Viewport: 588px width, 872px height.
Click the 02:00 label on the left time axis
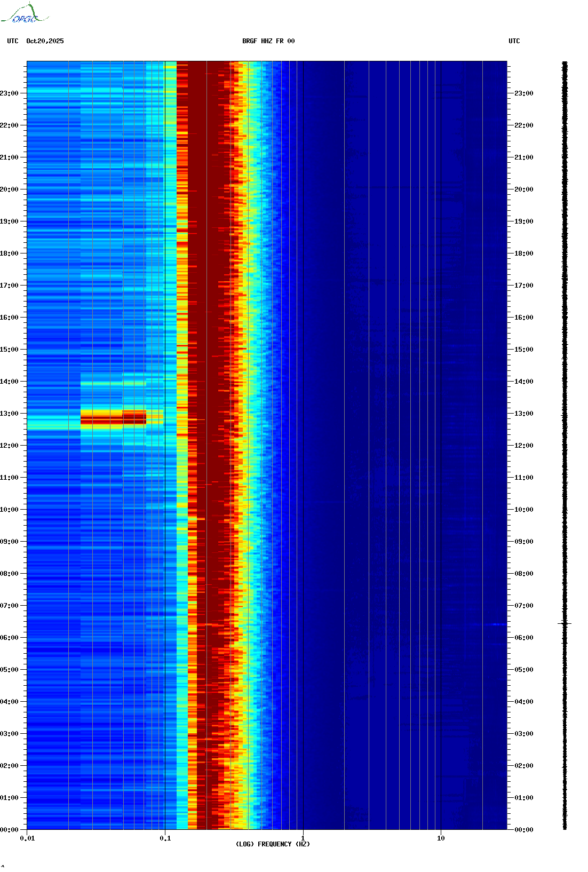[9, 766]
